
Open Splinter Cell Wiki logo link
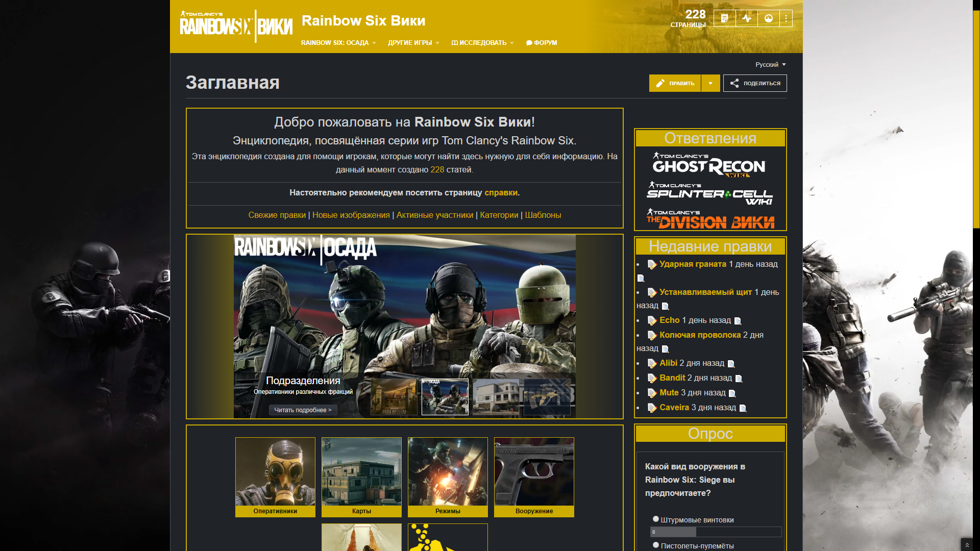click(x=709, y=193)
